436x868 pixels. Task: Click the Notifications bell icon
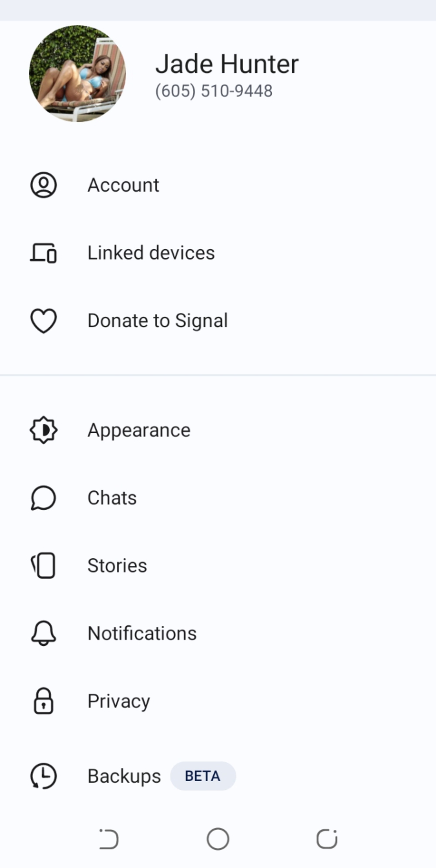(44, 633)
